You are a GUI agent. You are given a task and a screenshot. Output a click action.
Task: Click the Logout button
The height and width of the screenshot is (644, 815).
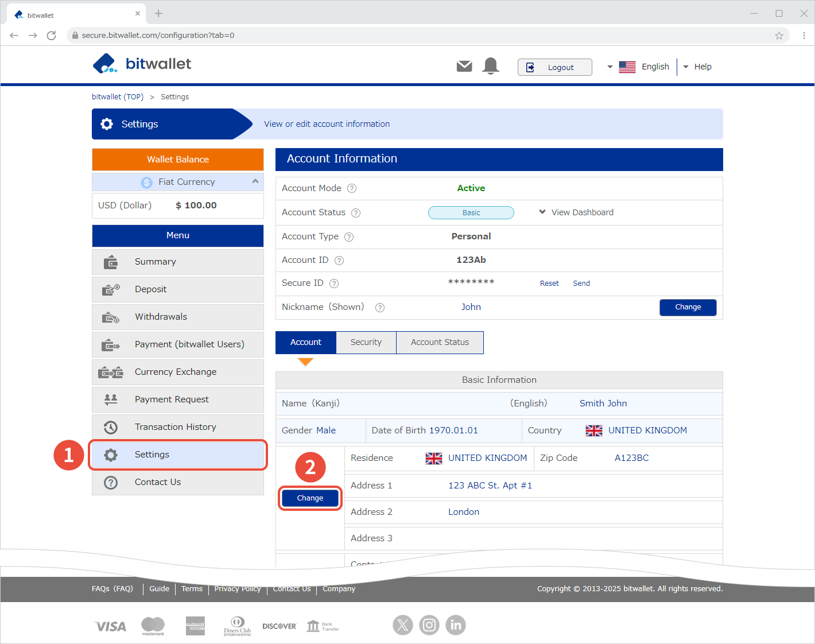pyautogui.click(x=554, y=67)
